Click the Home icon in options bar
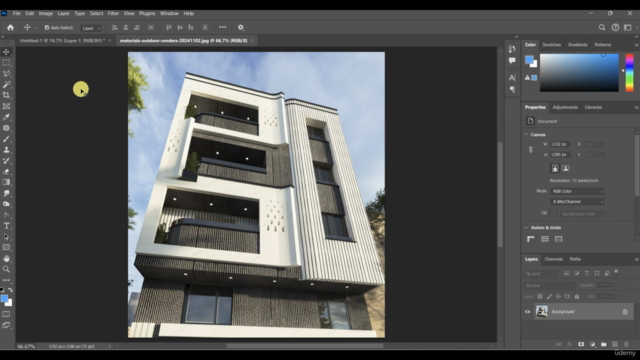 pos(10,27)
